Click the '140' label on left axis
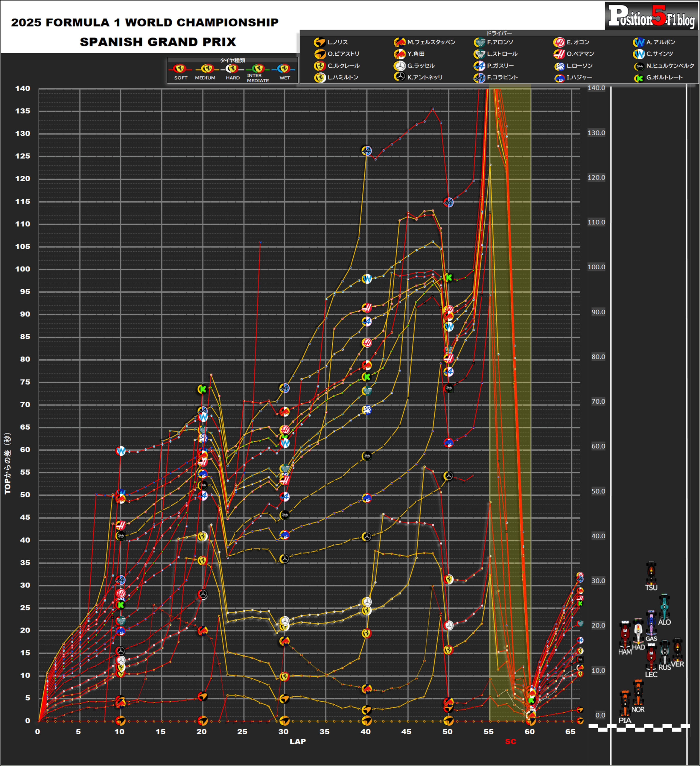Viewport: 700px width, 766px height. (x=22, y=89)
